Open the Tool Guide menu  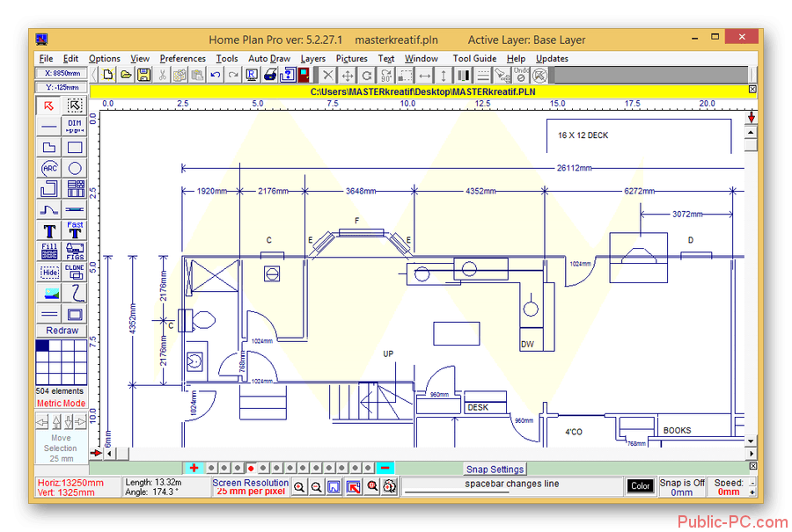coord(474,59)
